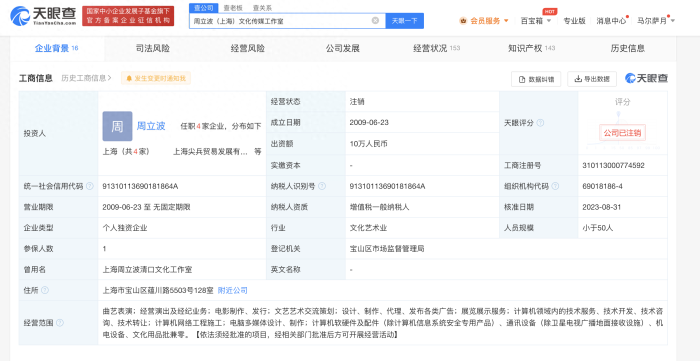Click help icon next to 纳税人识别号
Screen dimensions: 700x361
pyautogui.click(x=322, y=186)
